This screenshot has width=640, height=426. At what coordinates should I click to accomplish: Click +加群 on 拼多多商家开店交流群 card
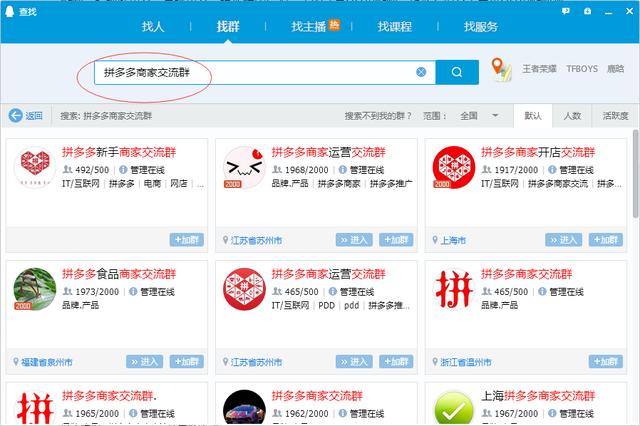pos(606,240)
